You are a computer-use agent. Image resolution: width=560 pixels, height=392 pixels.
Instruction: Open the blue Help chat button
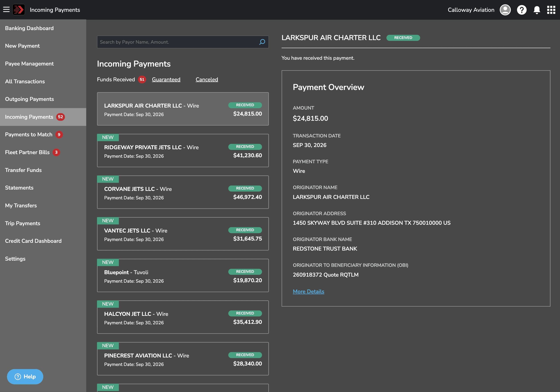[x=25, y=377]
